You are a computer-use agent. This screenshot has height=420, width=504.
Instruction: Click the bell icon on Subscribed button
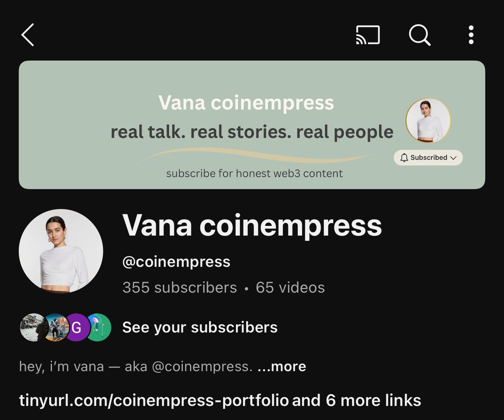[404, 158]
